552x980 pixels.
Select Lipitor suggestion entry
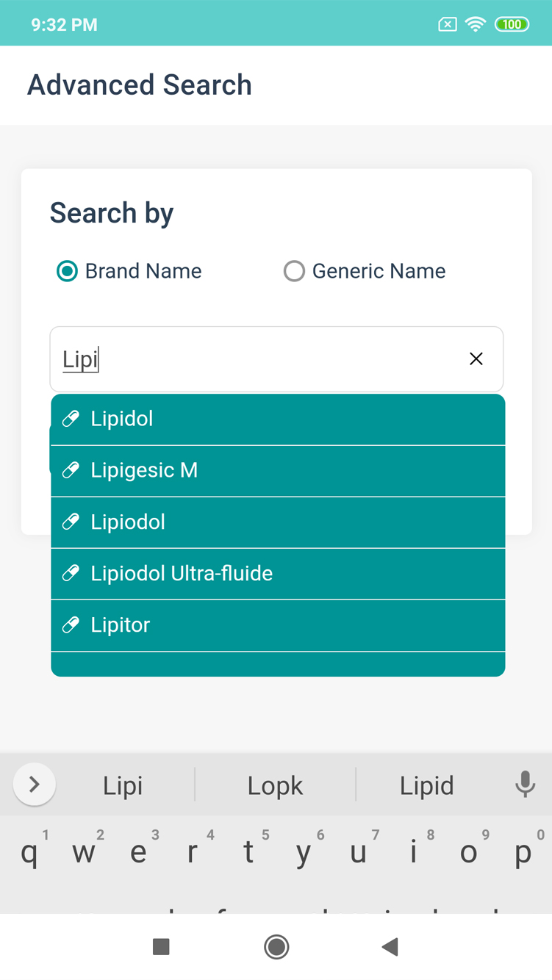278,625
